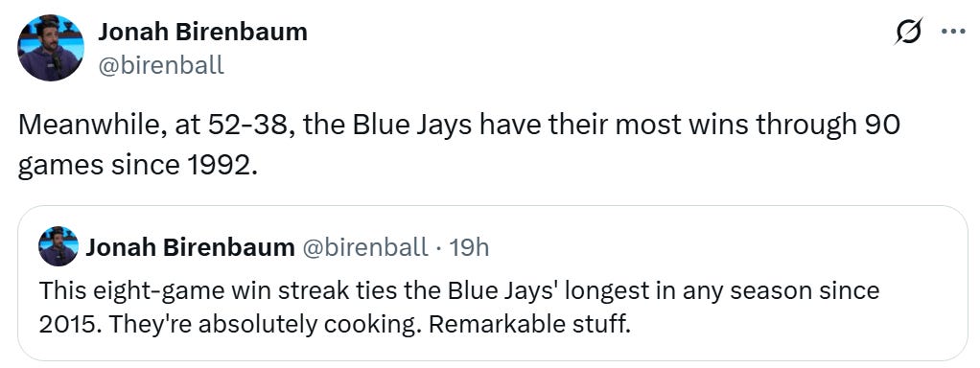Click the Grok explain-post icon
This screenshot has width=980, height=368.
coord(908,32)
